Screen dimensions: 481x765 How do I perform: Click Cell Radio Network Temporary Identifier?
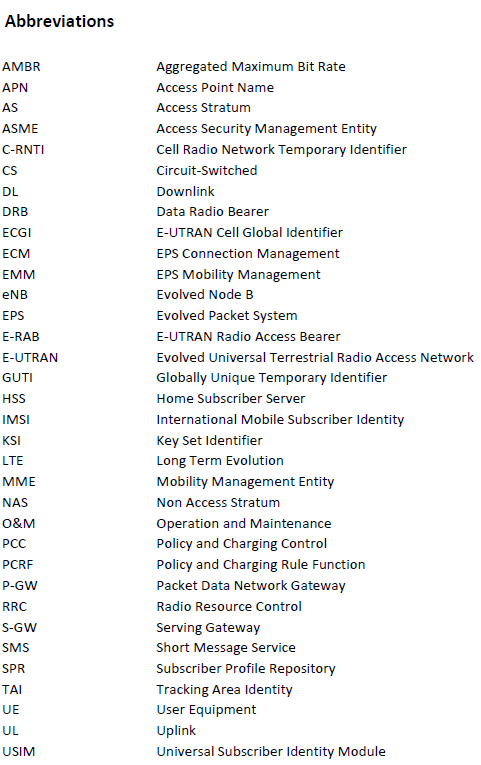(x=281, y=150)
